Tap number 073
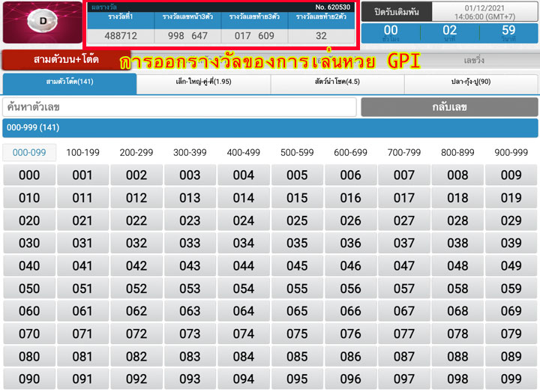Image resolution: width=540 pixels, height=392 pixels. [x=190, y=334]
